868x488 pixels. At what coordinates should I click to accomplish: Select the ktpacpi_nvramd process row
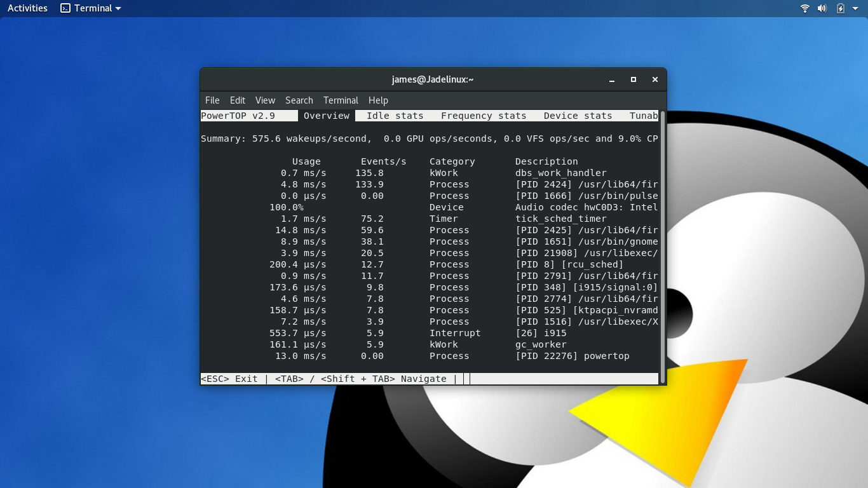430,310
